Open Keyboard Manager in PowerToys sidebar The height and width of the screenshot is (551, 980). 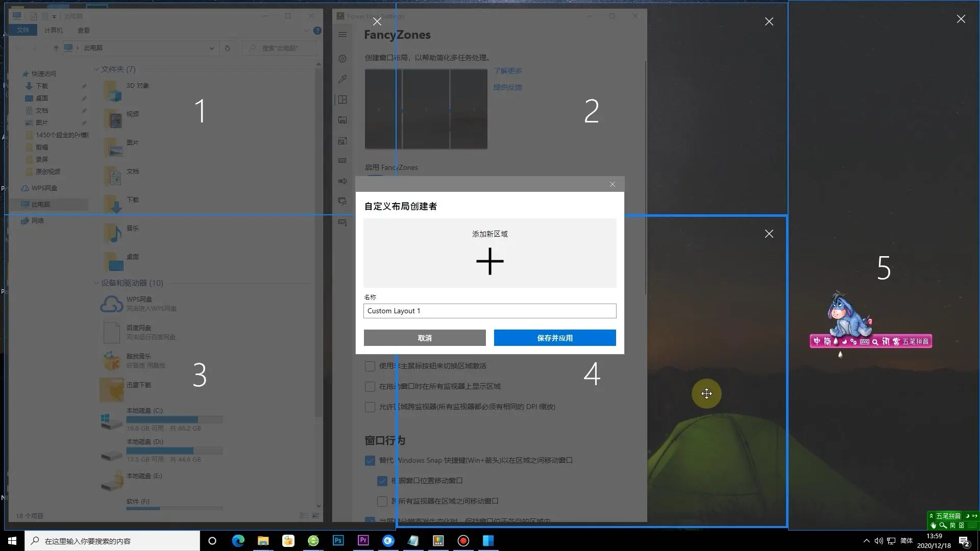[342, 161]
